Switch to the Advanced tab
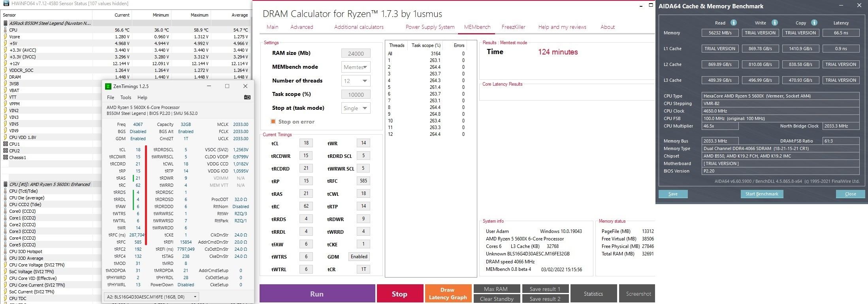This screenshot has height=304, width=868. tap(301, 27)
